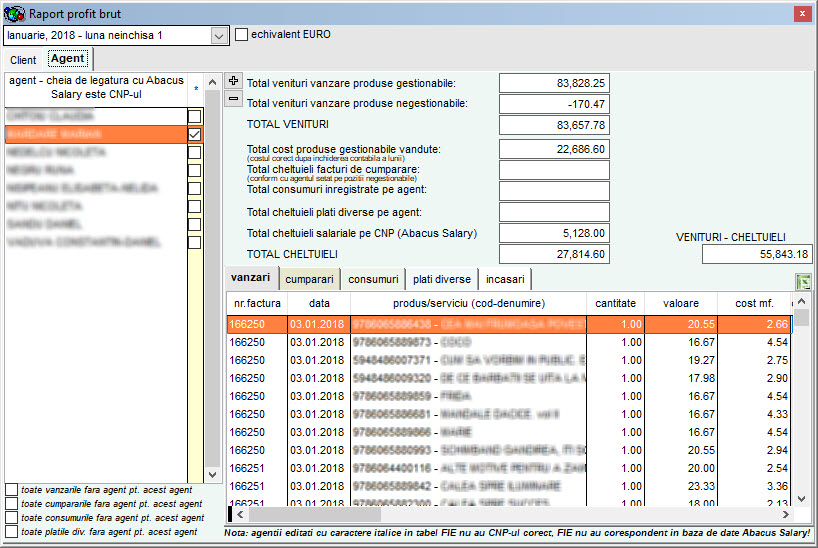
Task: Select the Agent tab
Action: pos(67,58)
